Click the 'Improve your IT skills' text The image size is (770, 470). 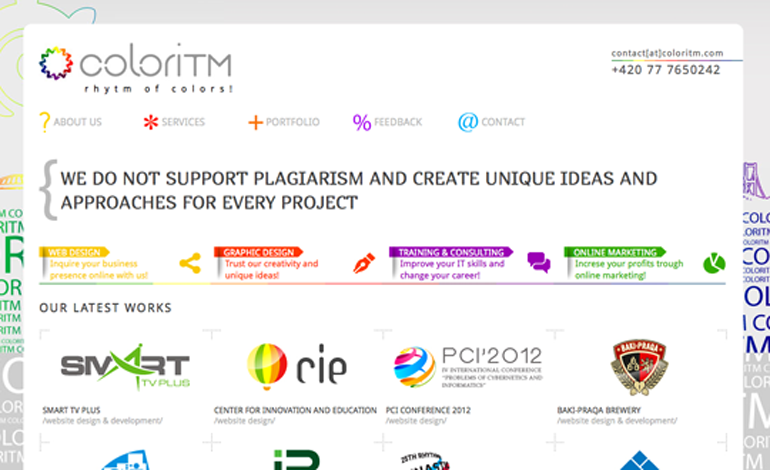tap(452, 270)
